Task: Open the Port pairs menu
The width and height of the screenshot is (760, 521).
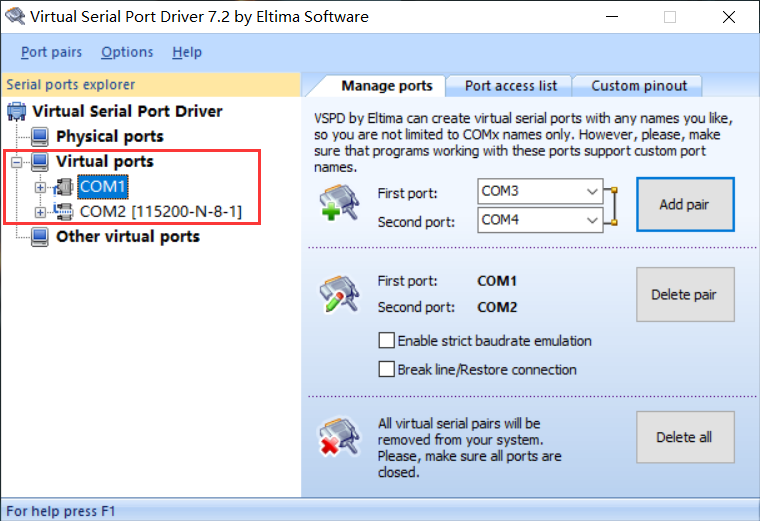Action: [52, 52]
